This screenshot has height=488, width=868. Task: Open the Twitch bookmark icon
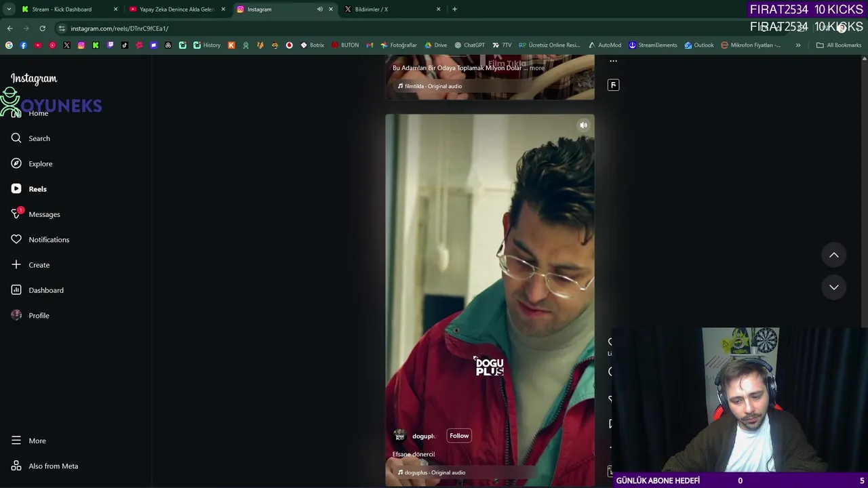[x=110, y=45]
